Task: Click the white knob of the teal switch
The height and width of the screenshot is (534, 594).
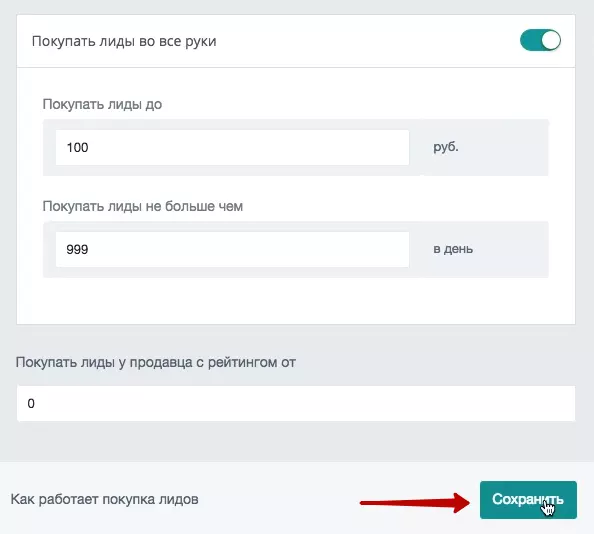Action: pos(550,40)
